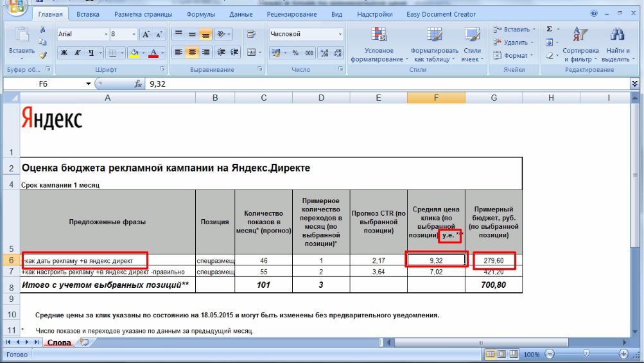
Task: Click Find and Select binoculars icon
Action: 617,44
